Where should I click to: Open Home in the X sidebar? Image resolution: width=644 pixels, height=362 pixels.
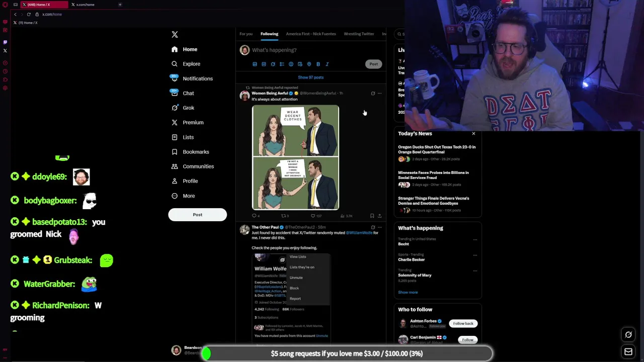click(x=184, y=49)
